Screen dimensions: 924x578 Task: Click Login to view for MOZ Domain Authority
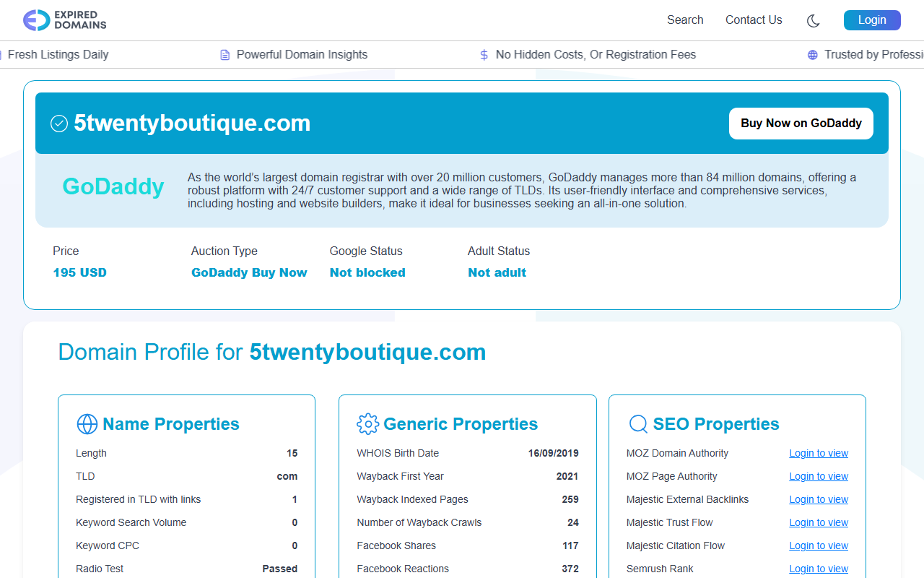(819, 454)
